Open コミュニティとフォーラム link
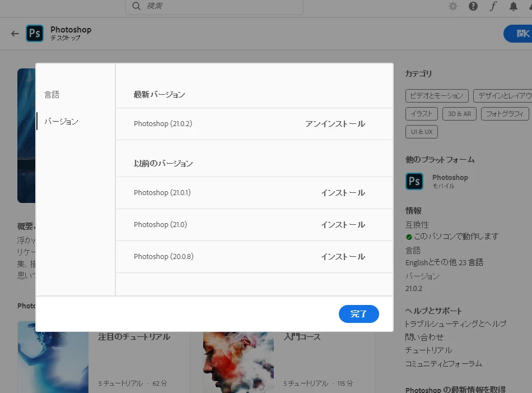Image resolution: width=532 pixels, height=393 pixels. [444, 363]
